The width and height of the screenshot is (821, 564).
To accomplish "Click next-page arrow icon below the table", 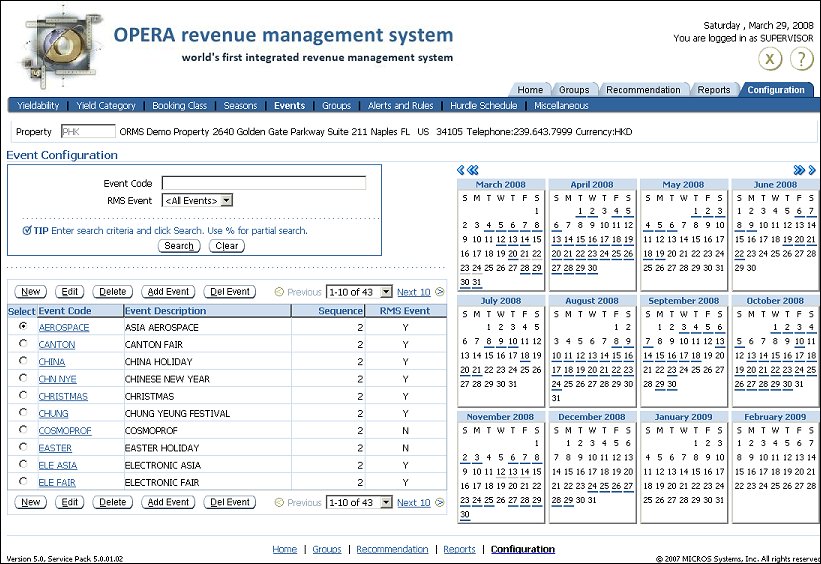I will [x=440, y=503].
